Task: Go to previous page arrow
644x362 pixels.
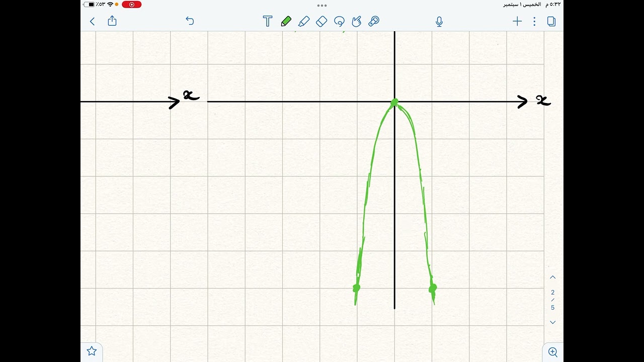Action: tap(552, 278)
